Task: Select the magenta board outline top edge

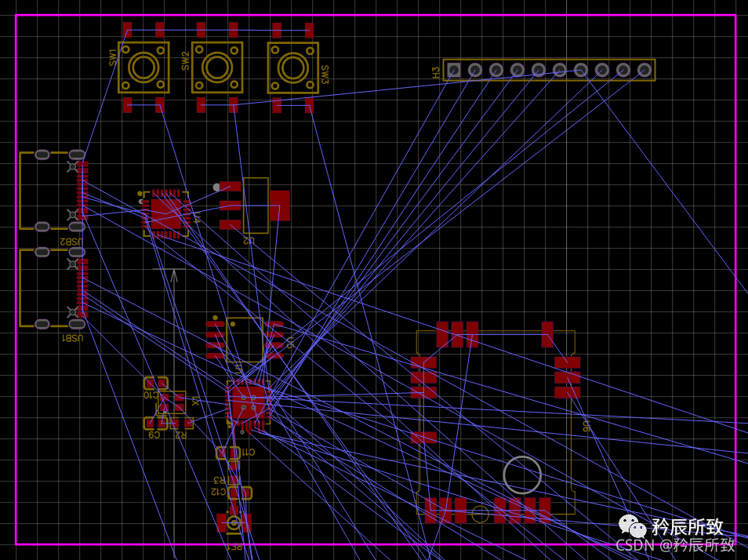Action: pos(376,15)
